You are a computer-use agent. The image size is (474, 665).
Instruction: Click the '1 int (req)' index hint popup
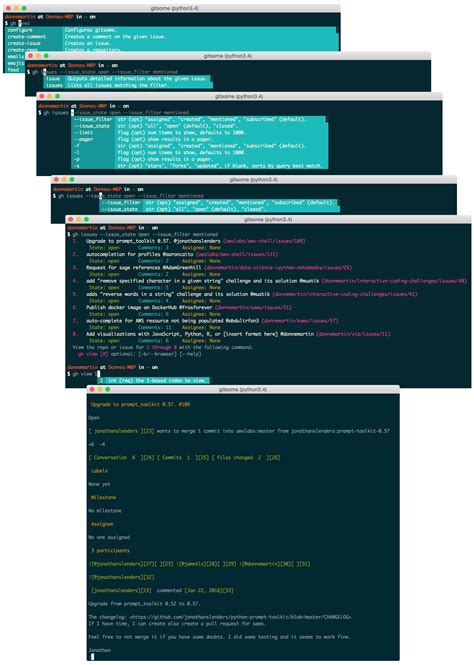point(153,380)
